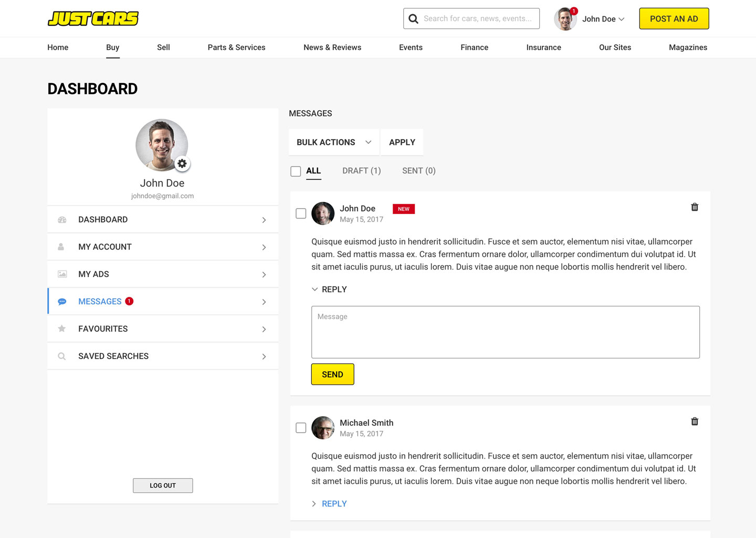Delete Michael Smith's message with trash icon
Screen dimensions: 756x538
(x=695, y=421)
